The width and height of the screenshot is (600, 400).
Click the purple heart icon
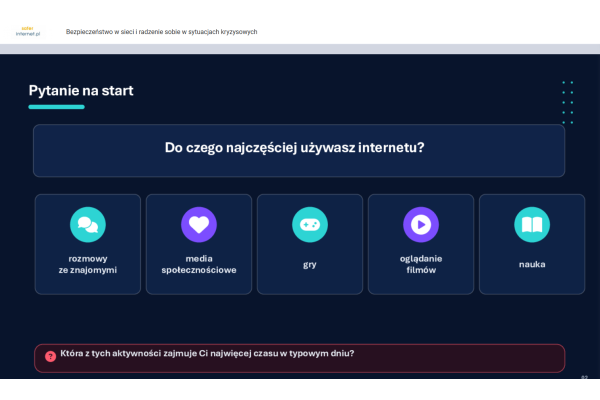coord(198,225)
